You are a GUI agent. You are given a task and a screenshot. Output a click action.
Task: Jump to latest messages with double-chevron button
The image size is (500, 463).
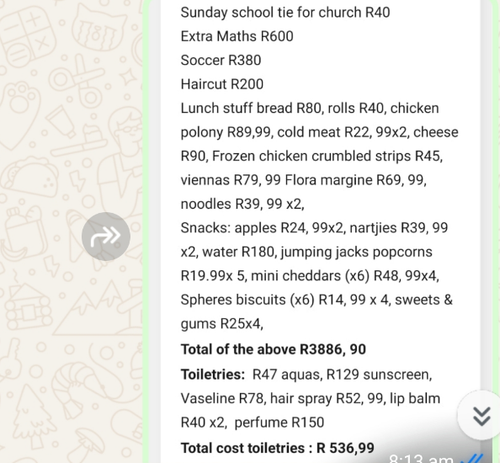point(481,416)
